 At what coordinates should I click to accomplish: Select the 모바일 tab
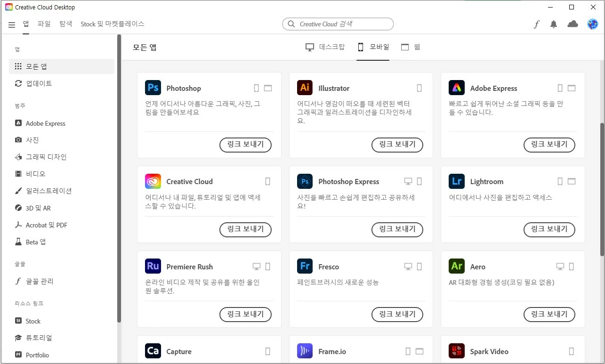pyautogui.click(x=373, y=47)
